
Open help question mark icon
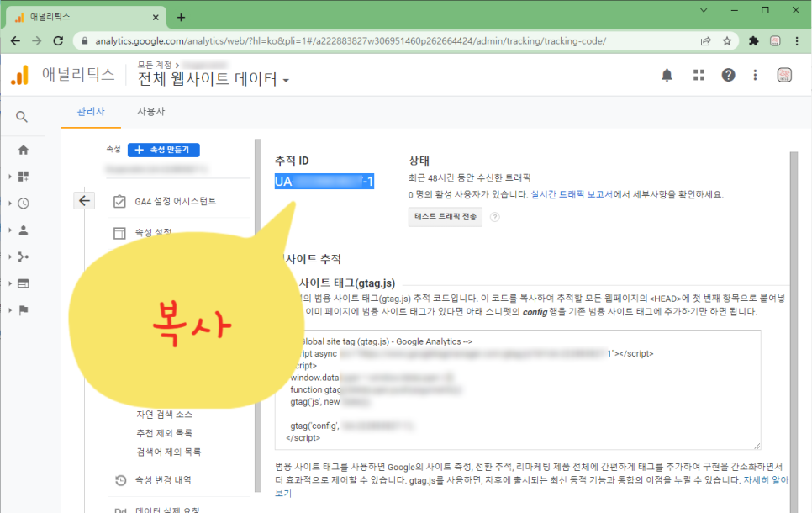click(728, 76)
